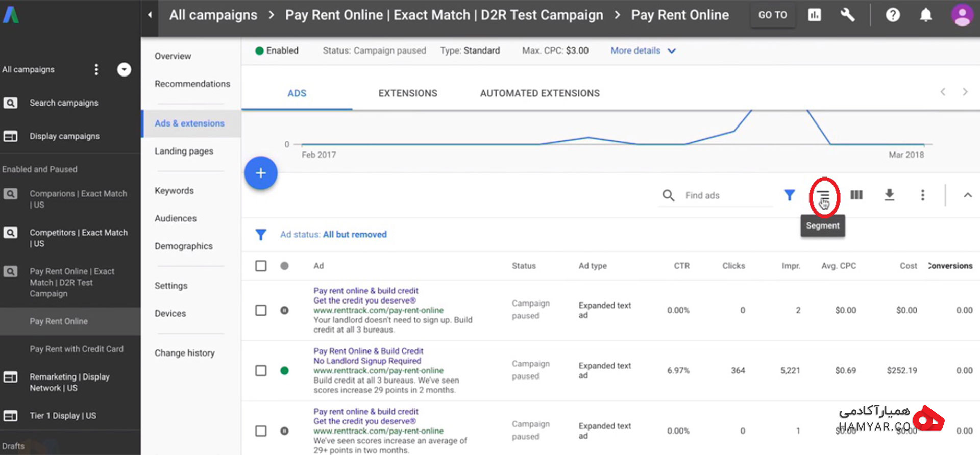This screenshot has width=980, height=455.
Task: Switch to the Extensions tab
Action: tap(408, 93)
